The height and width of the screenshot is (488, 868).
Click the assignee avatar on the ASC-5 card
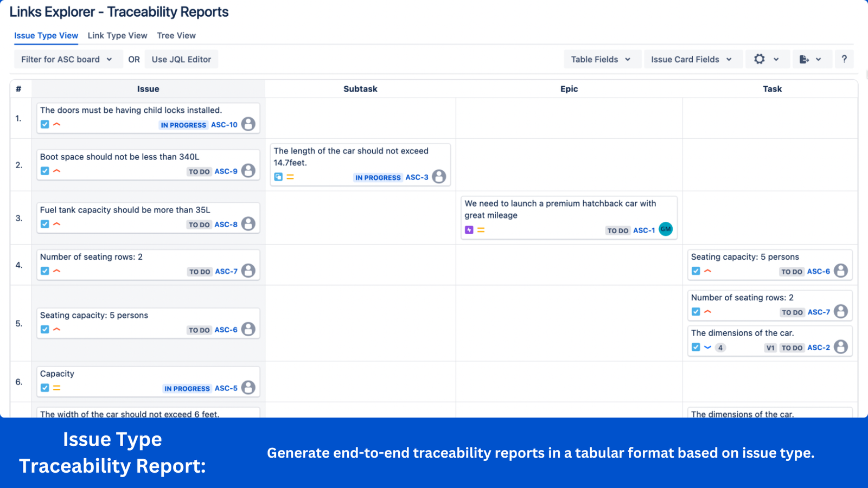click(248, 388)
